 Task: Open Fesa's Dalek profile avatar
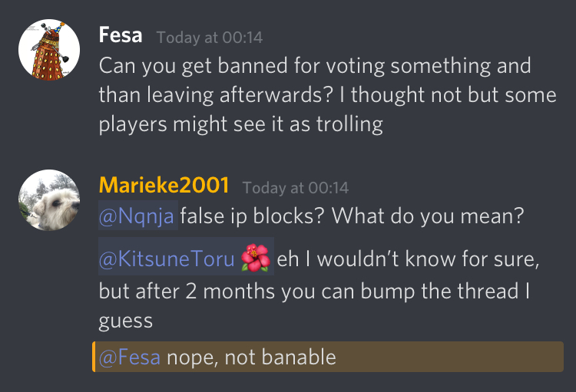click(49, 50)
